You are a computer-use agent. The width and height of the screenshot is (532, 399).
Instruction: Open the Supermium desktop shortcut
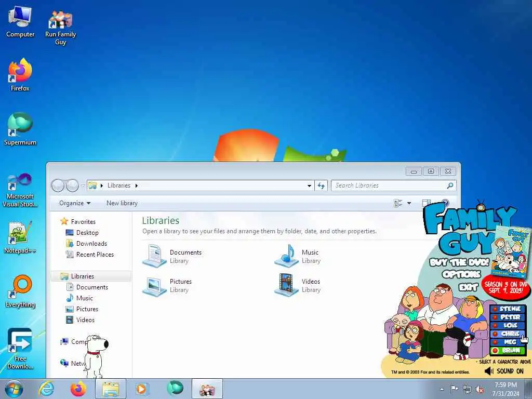(x=20, y=129)
